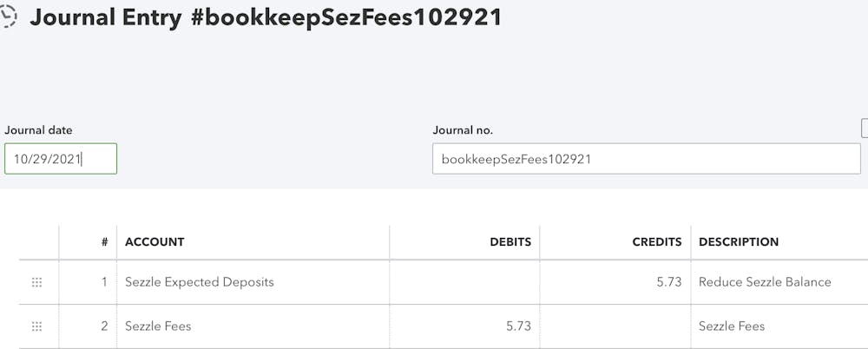This screenshot has width=868, height=349.
Task: Grab the drag handle on row 1
Action: click(x=36, y=282)
